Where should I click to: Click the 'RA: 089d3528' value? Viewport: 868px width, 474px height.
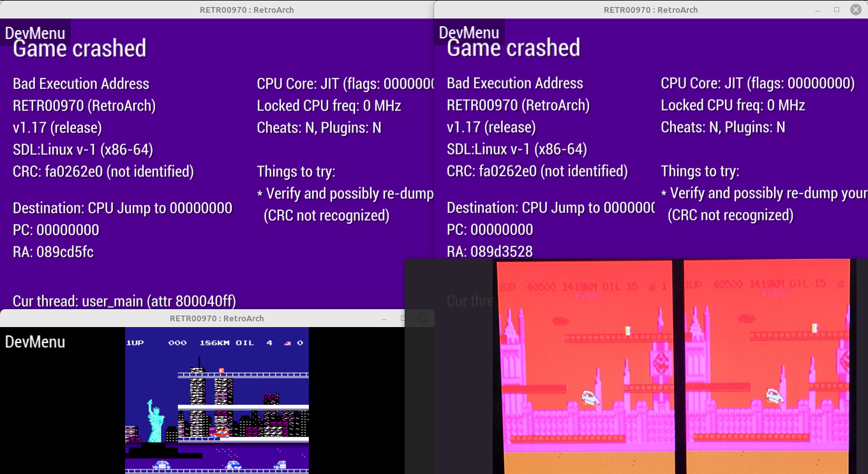(x=490, y=252)
